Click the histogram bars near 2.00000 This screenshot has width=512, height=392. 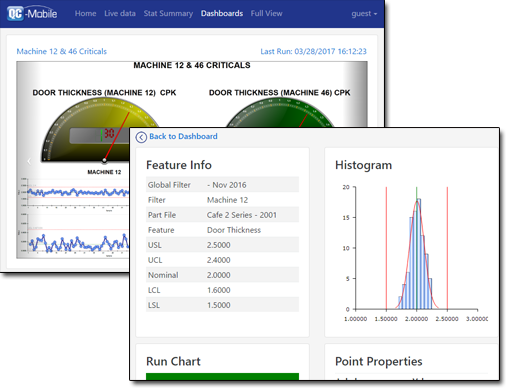click(415, 254)
